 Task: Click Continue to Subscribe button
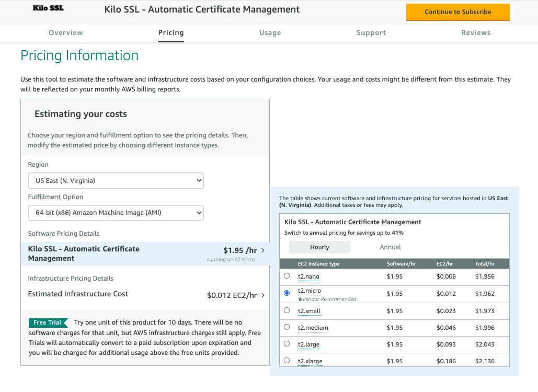tap(457, 12)
